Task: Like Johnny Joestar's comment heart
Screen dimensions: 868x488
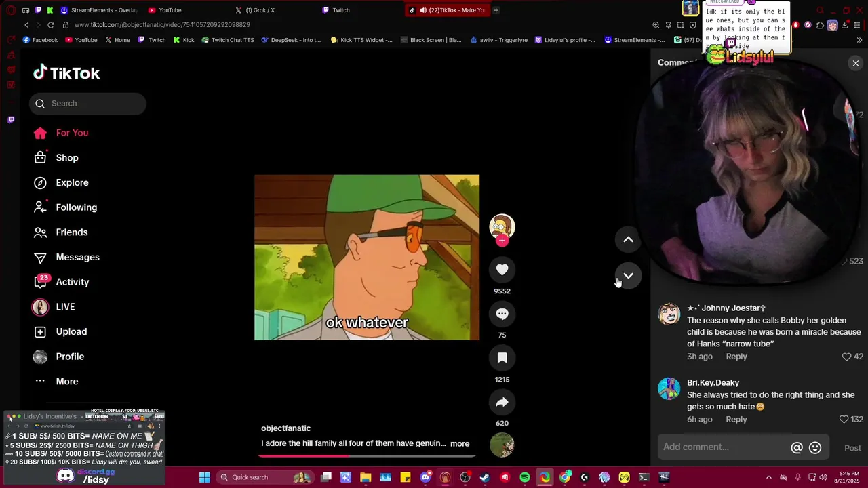Action: coord(846,357)
